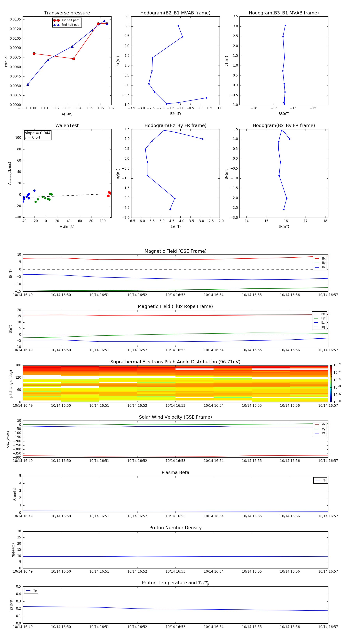This screenshot has width=351, height=644.
Task: Click '10/14 16:49' tick under GSE magnetic field plot
Action: [23, 295]
